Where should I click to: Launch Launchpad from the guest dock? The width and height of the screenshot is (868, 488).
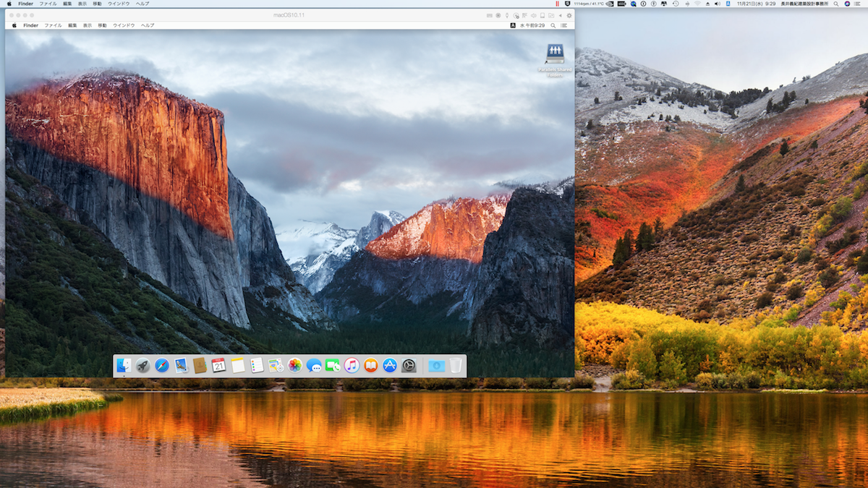pyautogui.click(x=142, y=366)
